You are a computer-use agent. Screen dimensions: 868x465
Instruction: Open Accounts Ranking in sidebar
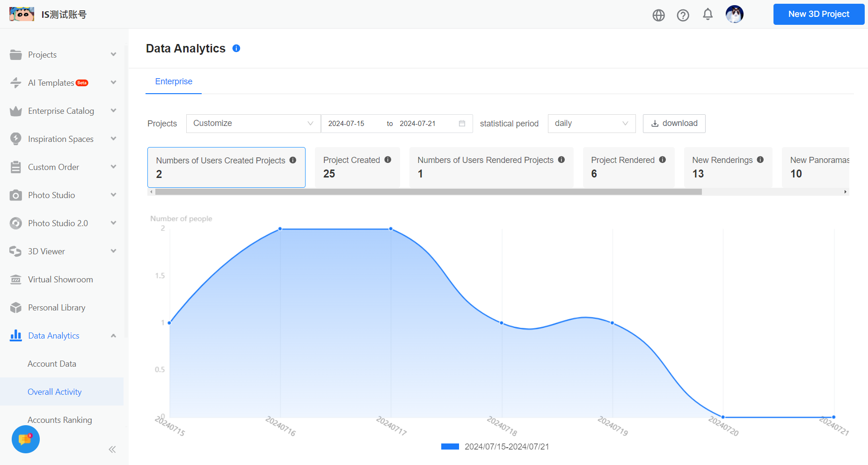tap(60, 420)
